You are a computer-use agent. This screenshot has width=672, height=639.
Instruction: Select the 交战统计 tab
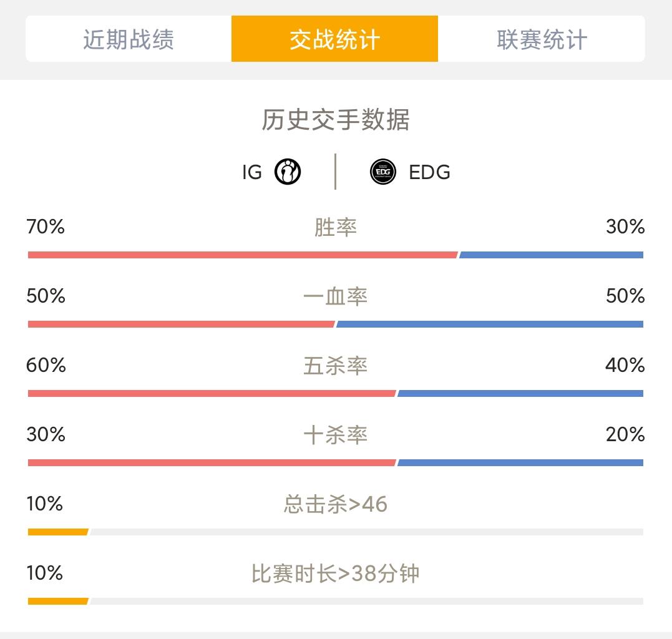click(334, 39)
